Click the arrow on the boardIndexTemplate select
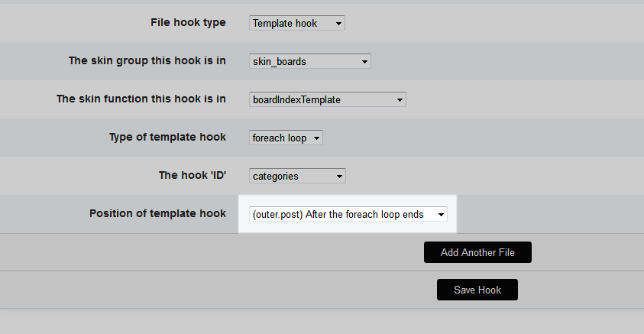The height and width of the screenshot is (334, 644). (x=399, y=99)
